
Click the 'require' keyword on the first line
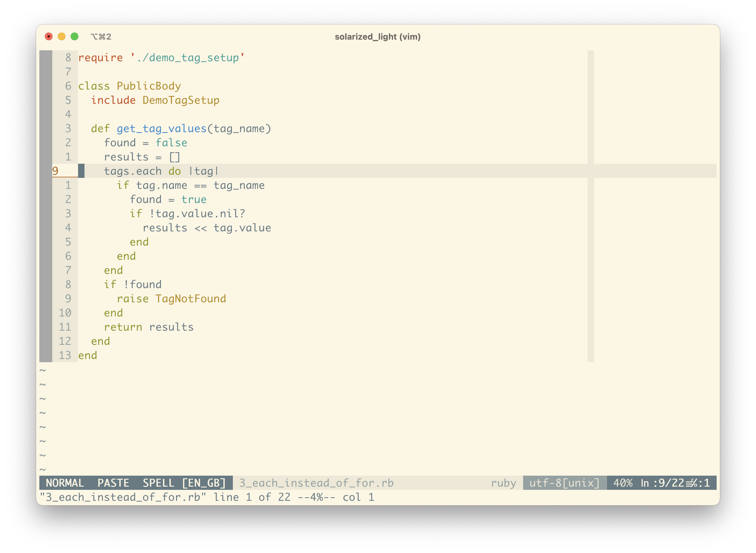101,58
